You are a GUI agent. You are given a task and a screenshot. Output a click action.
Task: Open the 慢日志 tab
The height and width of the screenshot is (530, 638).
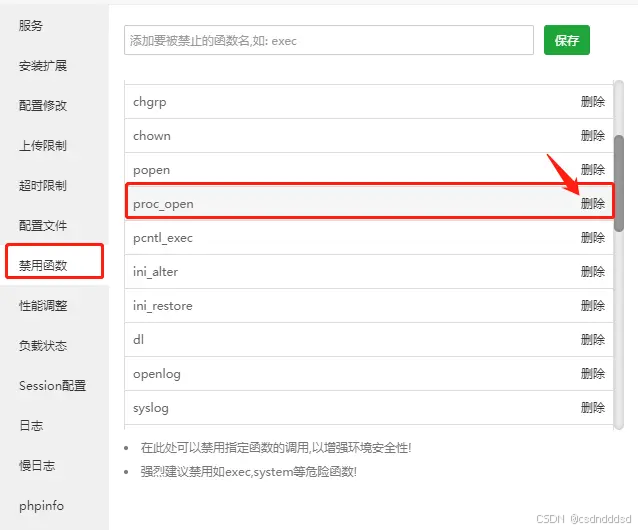(37, 465)
